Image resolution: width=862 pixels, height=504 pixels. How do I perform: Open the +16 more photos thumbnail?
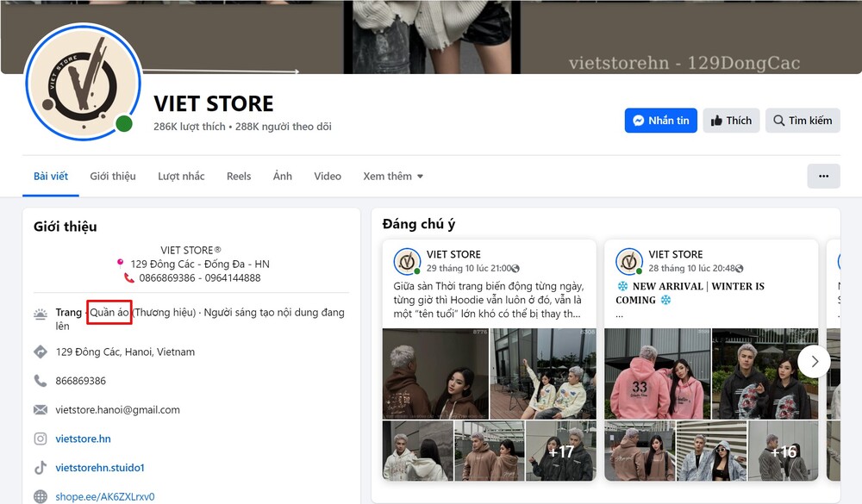(x=784, y=451)
